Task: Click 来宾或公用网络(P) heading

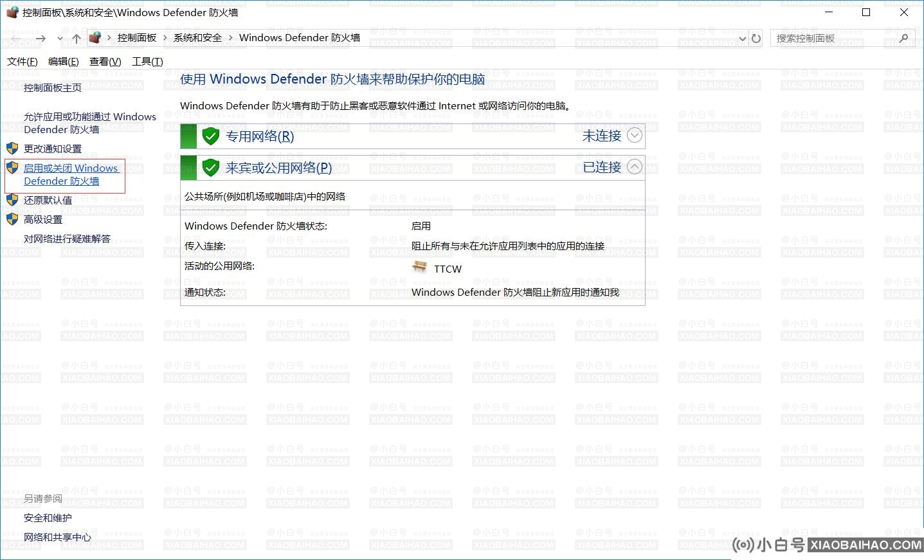Action: point(279,168)
